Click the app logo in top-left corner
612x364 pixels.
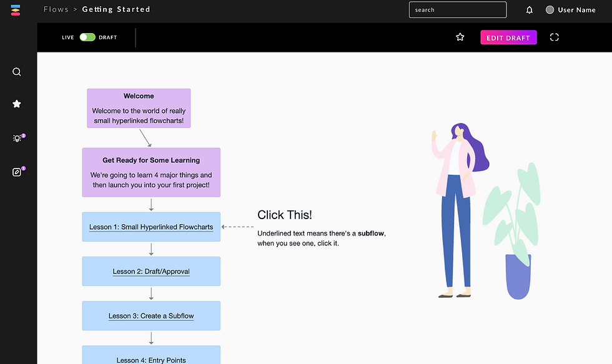pyautogui.click(x=16, y=10)
